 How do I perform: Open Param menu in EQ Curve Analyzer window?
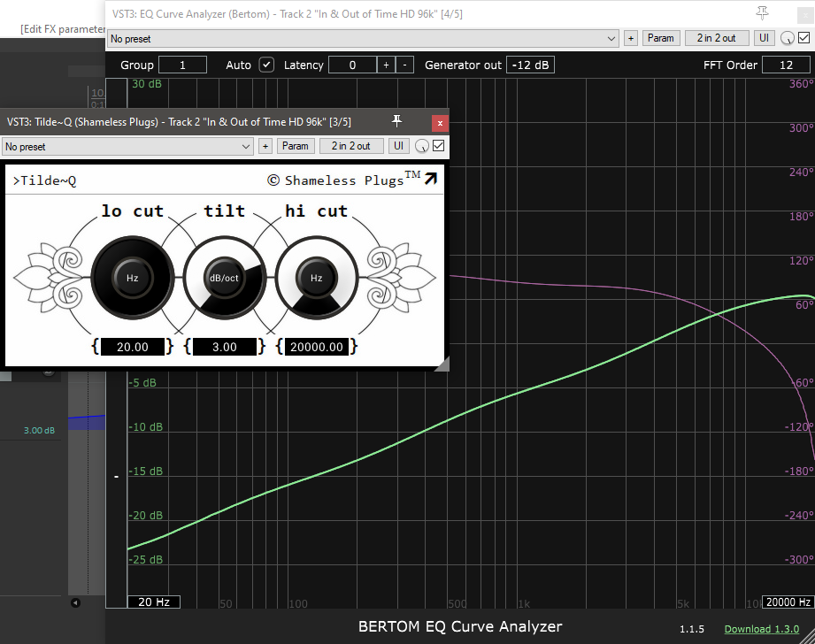point(661,38)
